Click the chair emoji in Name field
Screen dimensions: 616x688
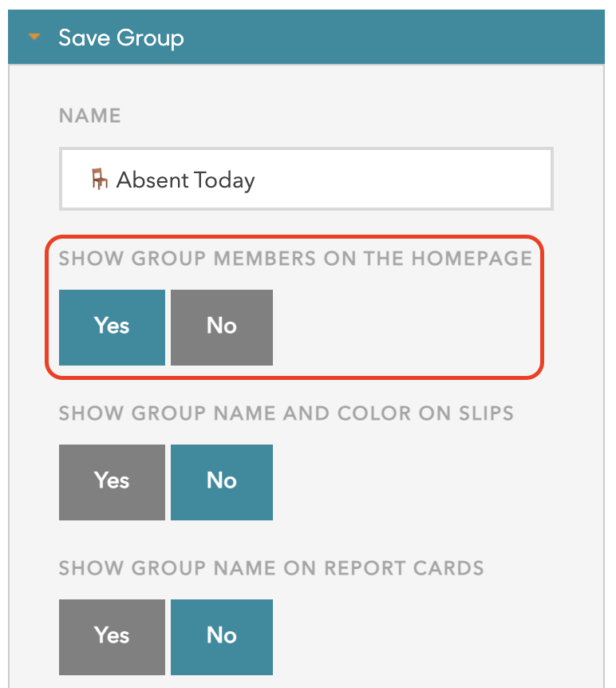99,179
